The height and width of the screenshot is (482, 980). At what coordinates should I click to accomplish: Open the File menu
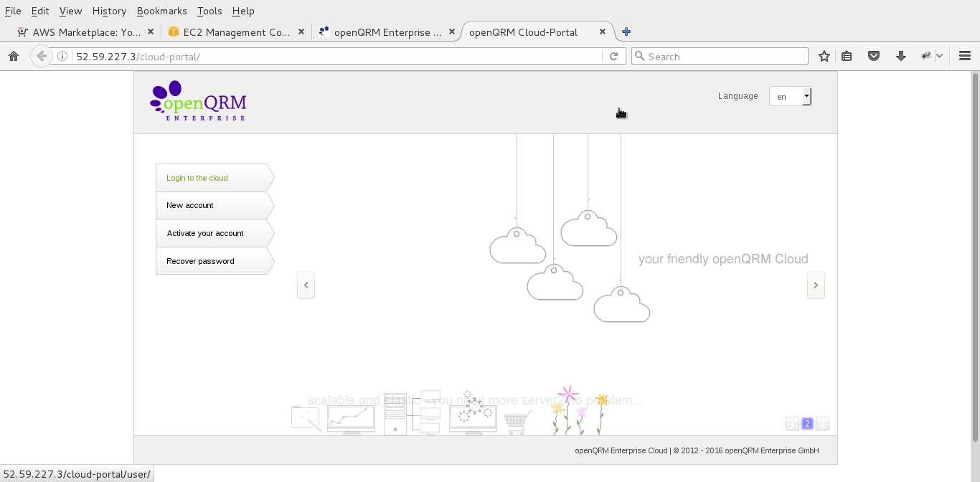click(13, 11)
